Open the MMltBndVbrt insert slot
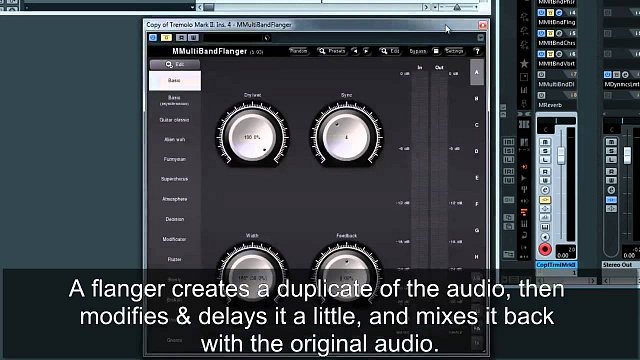 [x=557, y=64]
